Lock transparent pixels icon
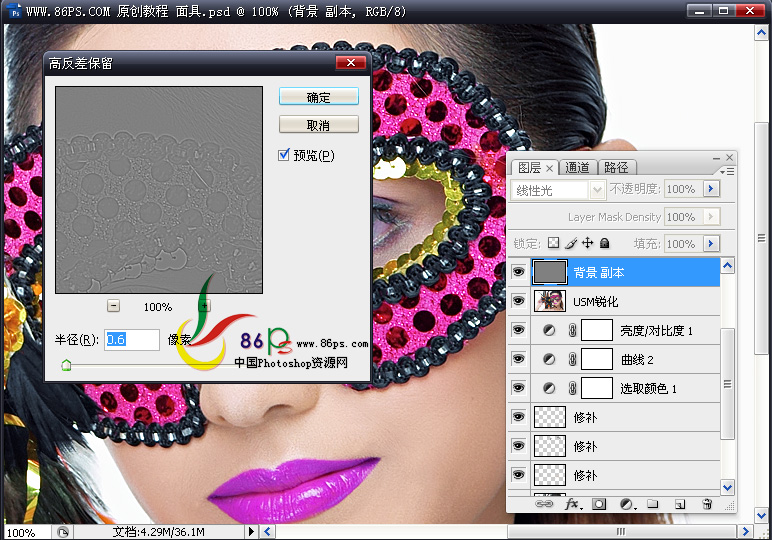 pyautogui.click(x=553, y=243)
